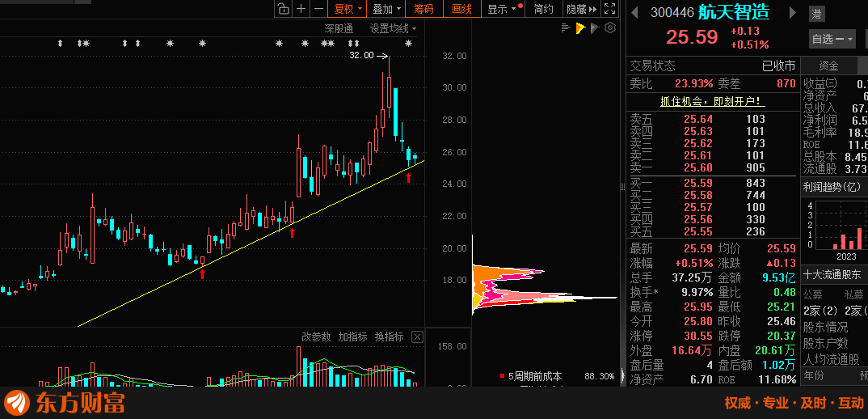868x419 pixels.
Task: Click the 买五 25.55 bid row
Action: (713, 231)
